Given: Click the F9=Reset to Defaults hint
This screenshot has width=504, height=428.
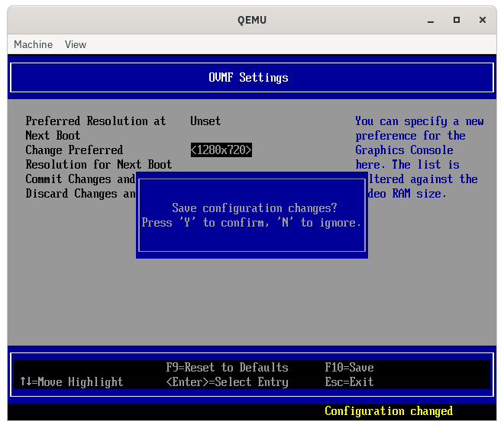Looking at the screenshot, I should pos(227,367).
